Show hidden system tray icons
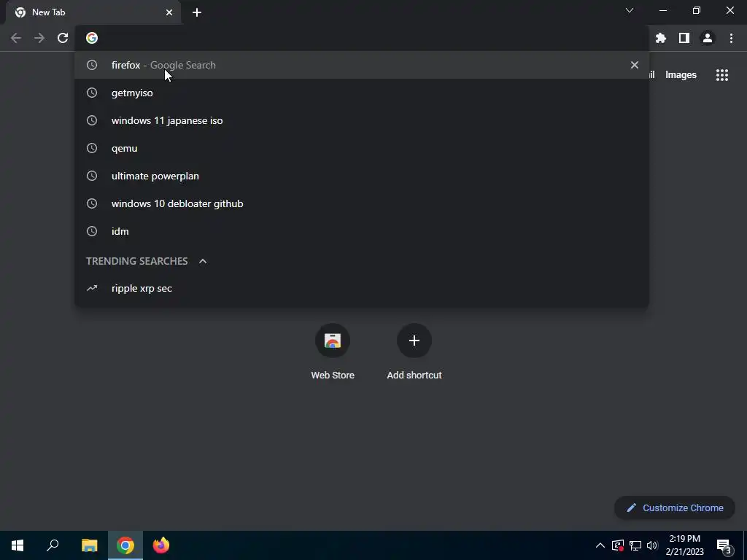 pyautogui.click(x=600, y=545)
